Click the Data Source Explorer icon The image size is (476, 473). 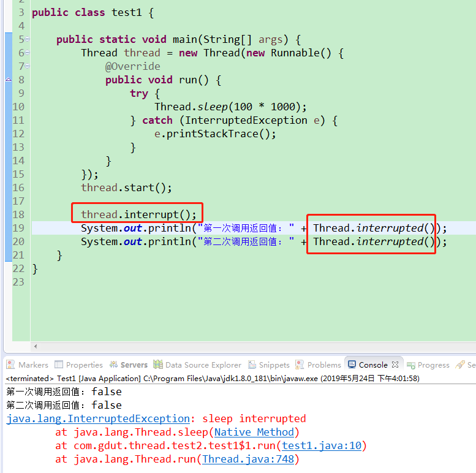pos(158,365)
